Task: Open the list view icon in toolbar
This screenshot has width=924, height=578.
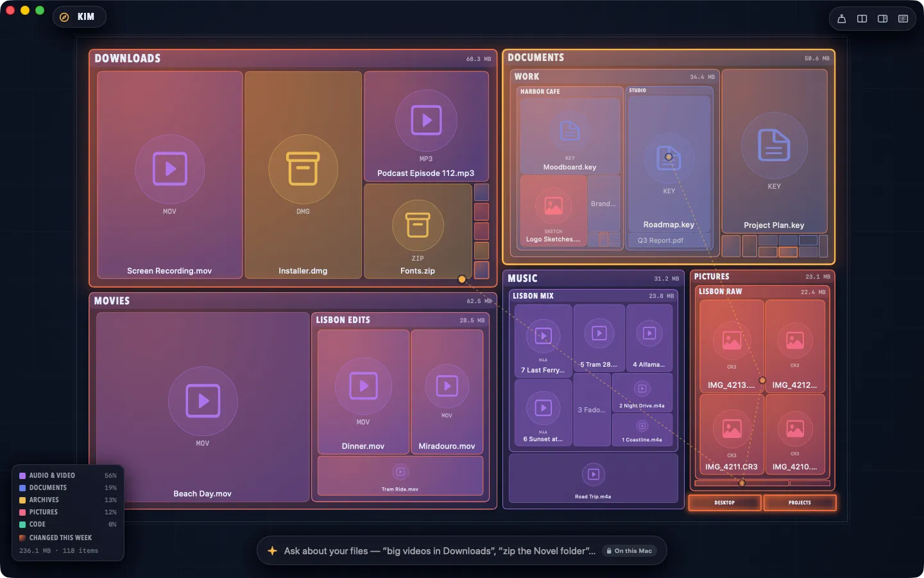Action: (x=903, y=19)
